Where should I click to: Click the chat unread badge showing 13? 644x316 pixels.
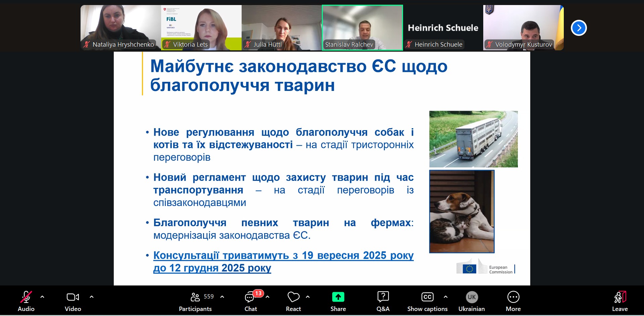click(258, 293)
